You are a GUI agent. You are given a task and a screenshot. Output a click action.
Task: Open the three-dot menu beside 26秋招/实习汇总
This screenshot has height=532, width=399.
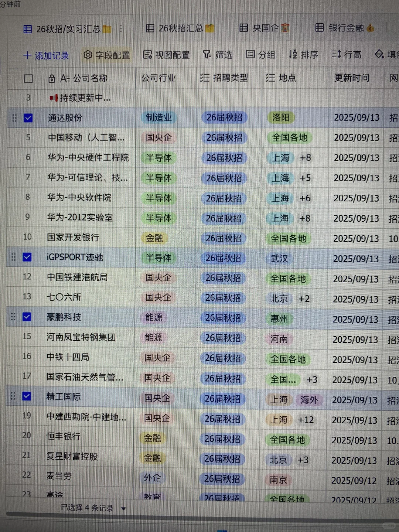click(121, 29)
